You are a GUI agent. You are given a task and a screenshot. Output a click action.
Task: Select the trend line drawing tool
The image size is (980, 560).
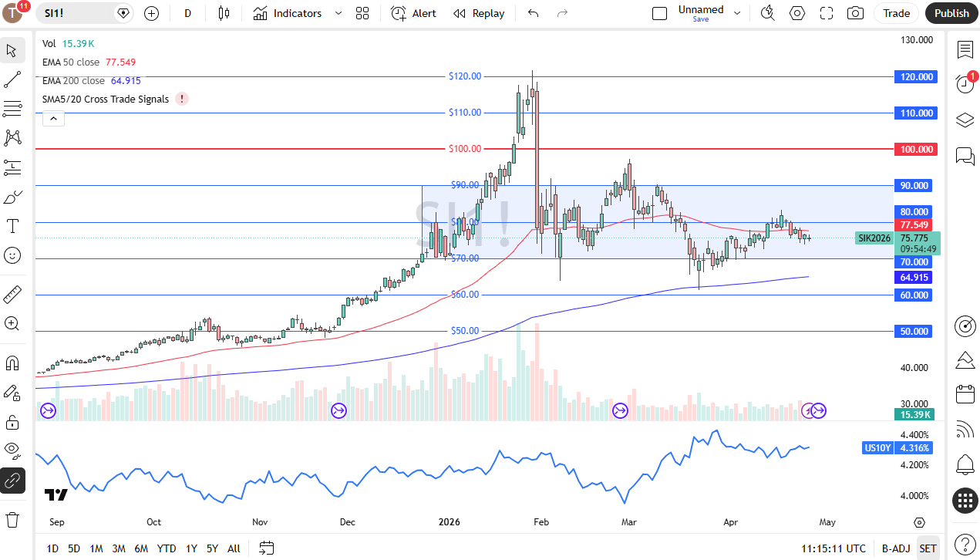pyautogui.click(x=12, y=79)
